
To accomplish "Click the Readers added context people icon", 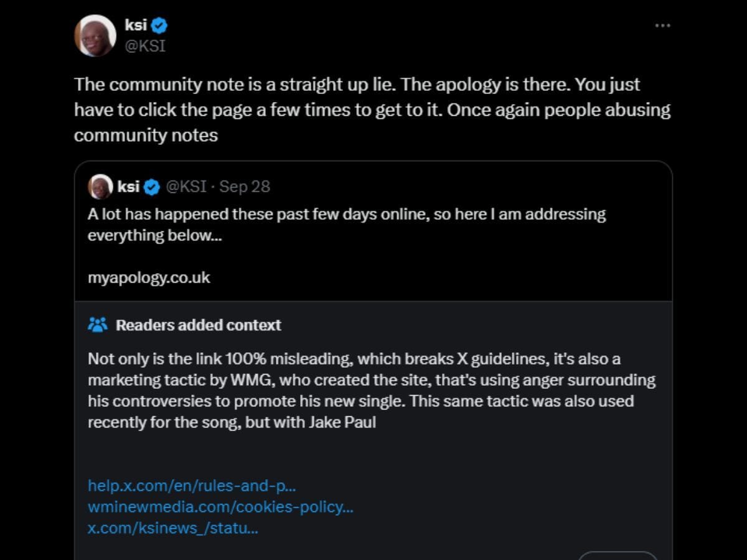I will click(98, 324).
